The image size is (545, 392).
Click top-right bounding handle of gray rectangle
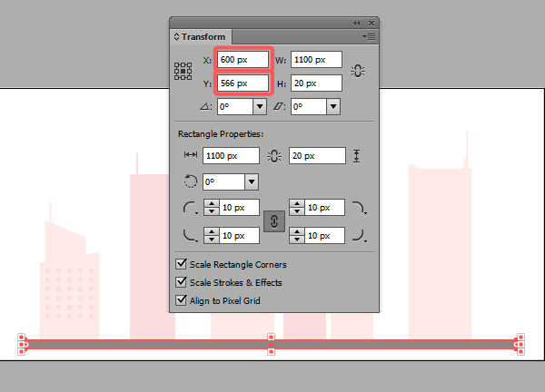point(520,338)
